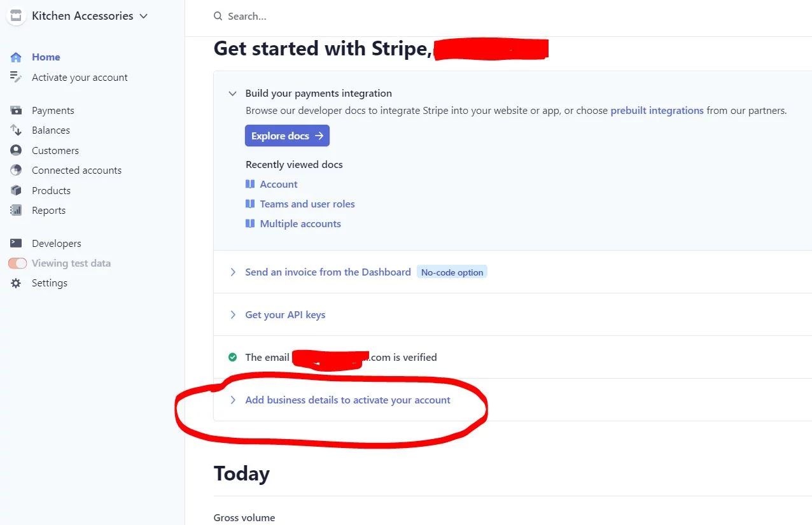Open the Teams and user roles doc

tap(307, 204)
